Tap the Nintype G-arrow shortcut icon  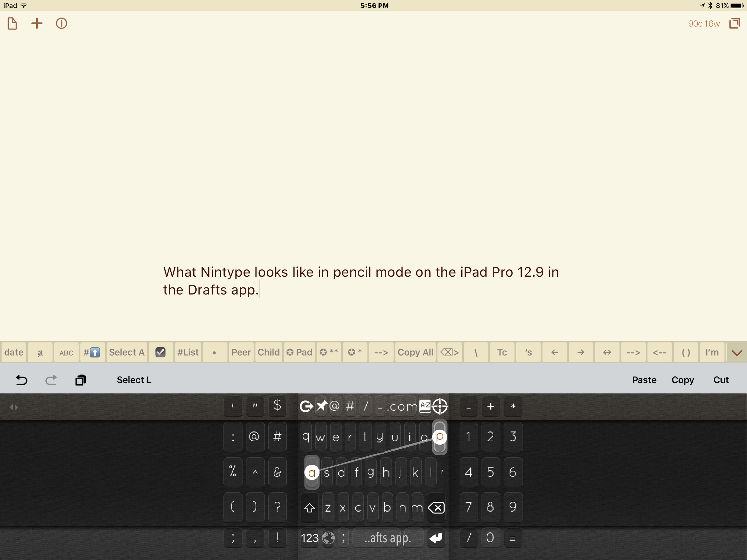tap(306, 406)
